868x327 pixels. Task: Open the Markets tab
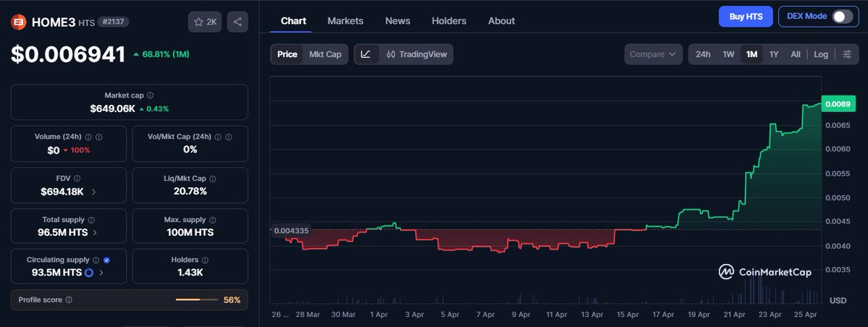point(345,21)
